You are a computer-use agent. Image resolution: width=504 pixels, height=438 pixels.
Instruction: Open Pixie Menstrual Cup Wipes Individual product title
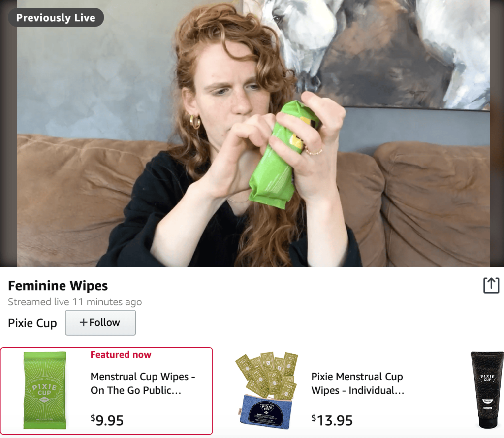pos(358,383)
